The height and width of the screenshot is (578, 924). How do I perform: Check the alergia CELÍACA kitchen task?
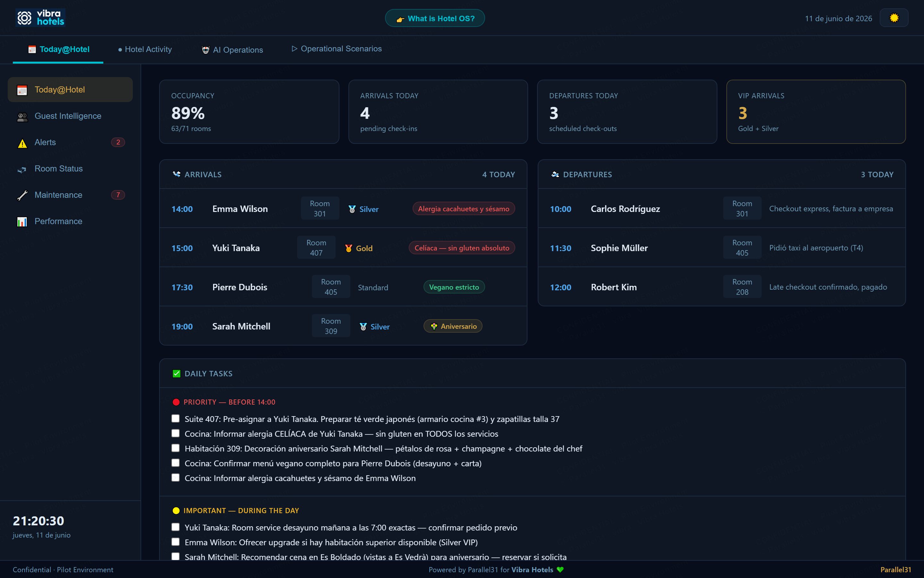pos(175,433)
